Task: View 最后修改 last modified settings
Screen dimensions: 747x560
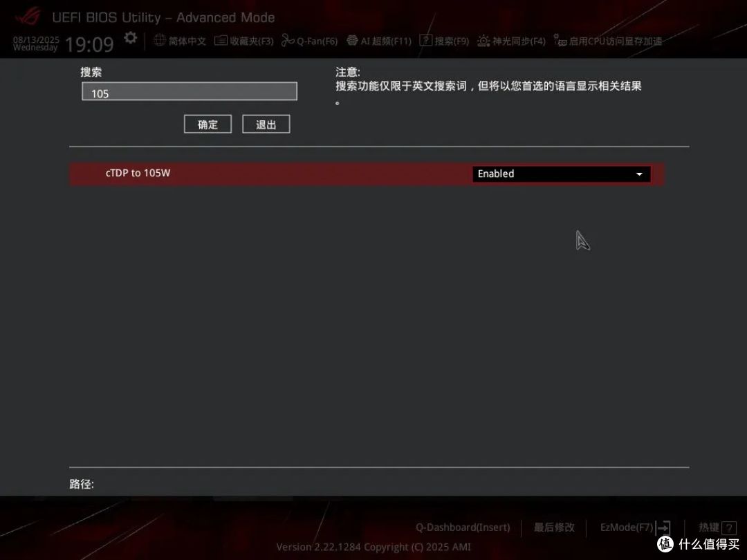Action: pos(554,528)
